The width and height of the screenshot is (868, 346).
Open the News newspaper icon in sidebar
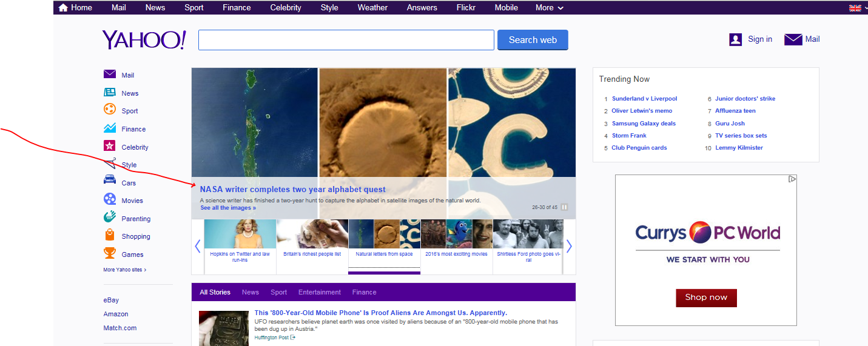click(x=110, y=93)
